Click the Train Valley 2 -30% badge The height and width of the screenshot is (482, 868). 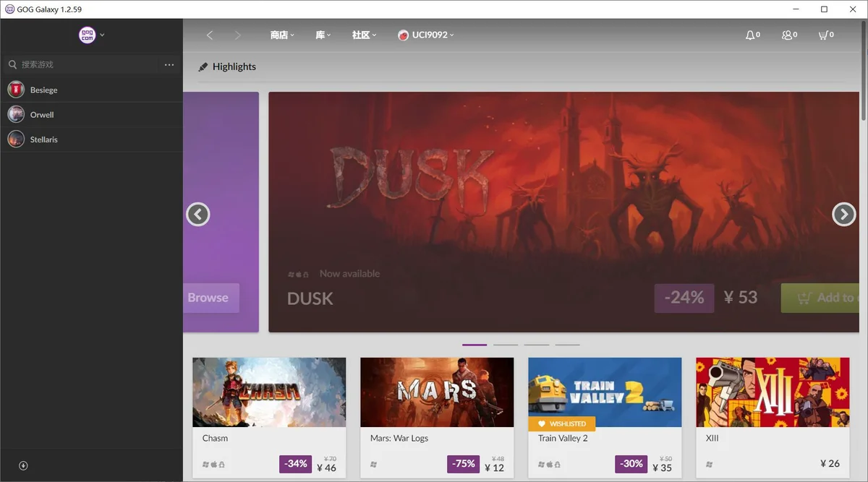[x=631, y=464]
